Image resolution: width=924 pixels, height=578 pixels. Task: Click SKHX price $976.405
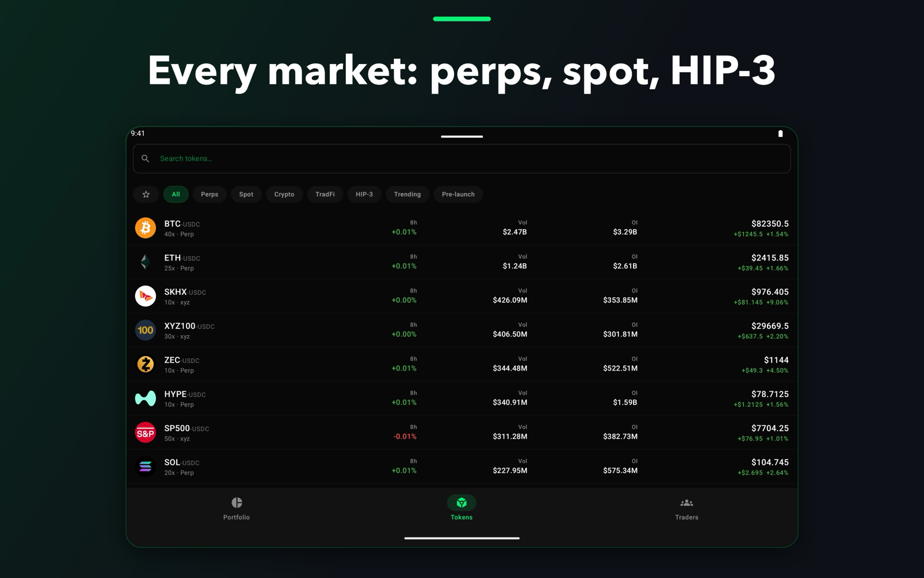point(770,292)
